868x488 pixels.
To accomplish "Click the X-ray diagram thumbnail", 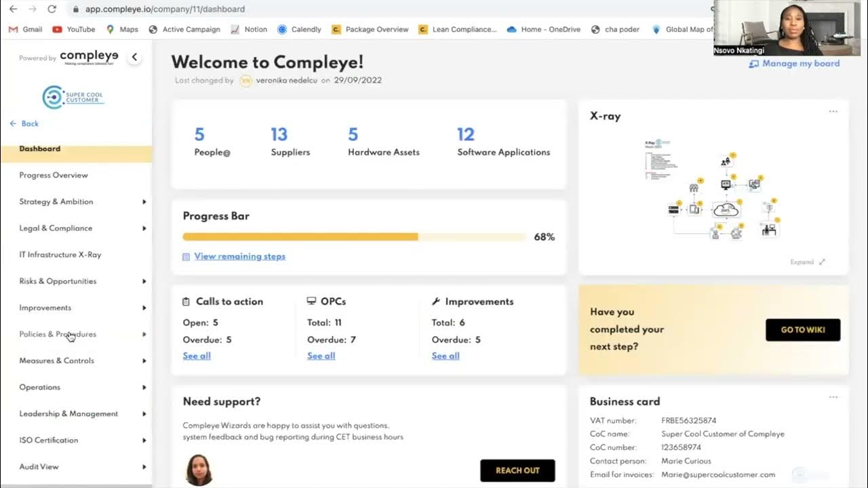I will click(x=712, y=190).
